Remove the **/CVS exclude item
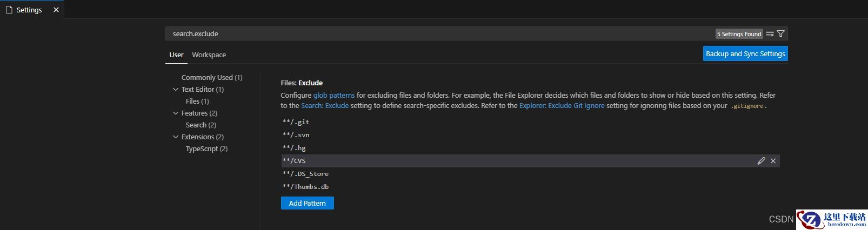The height and width of the screenshot is (230, 868). click(773, 161)
